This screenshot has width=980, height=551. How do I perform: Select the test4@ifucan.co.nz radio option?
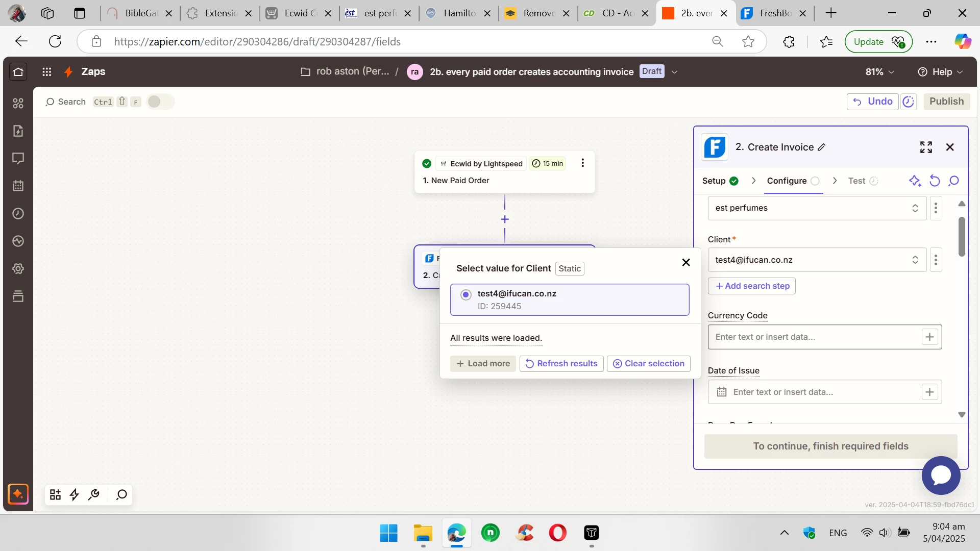point(465,294)
